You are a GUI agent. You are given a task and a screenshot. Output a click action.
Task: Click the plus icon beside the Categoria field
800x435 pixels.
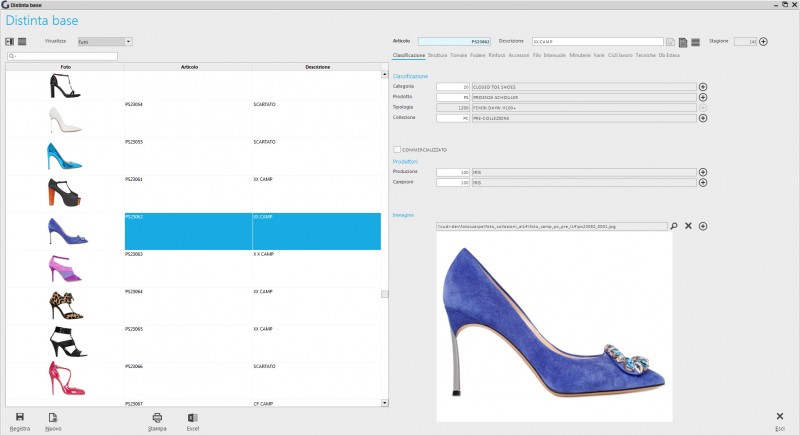[x=703, y=87]
